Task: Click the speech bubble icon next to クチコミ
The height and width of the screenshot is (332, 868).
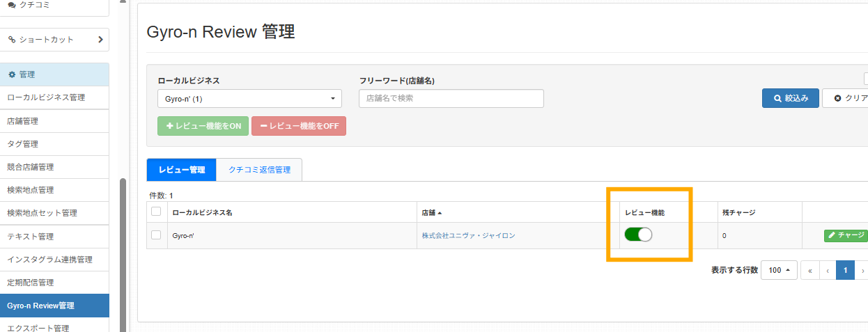Action: 12,5
